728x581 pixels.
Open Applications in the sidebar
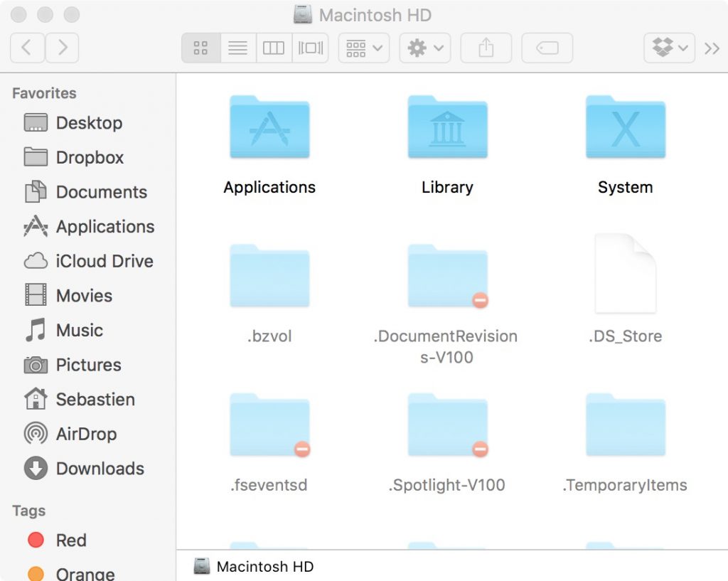pos(88,227)
